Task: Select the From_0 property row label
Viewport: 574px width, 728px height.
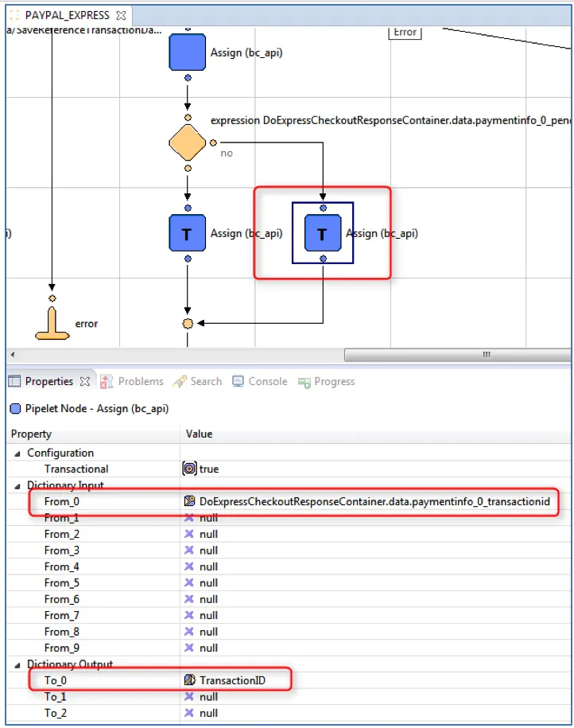Action: point(62,501)
